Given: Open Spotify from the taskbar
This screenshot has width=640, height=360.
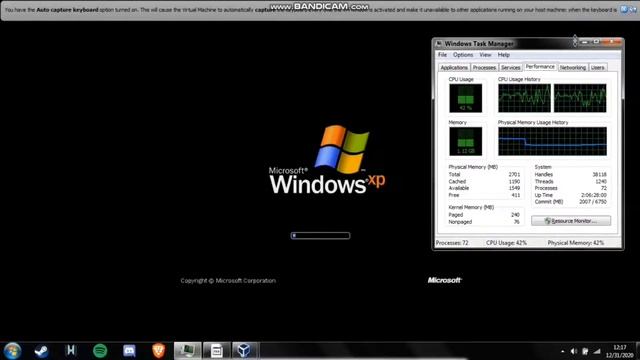Looking at the screenshot, I should click(x=100, y=351).
